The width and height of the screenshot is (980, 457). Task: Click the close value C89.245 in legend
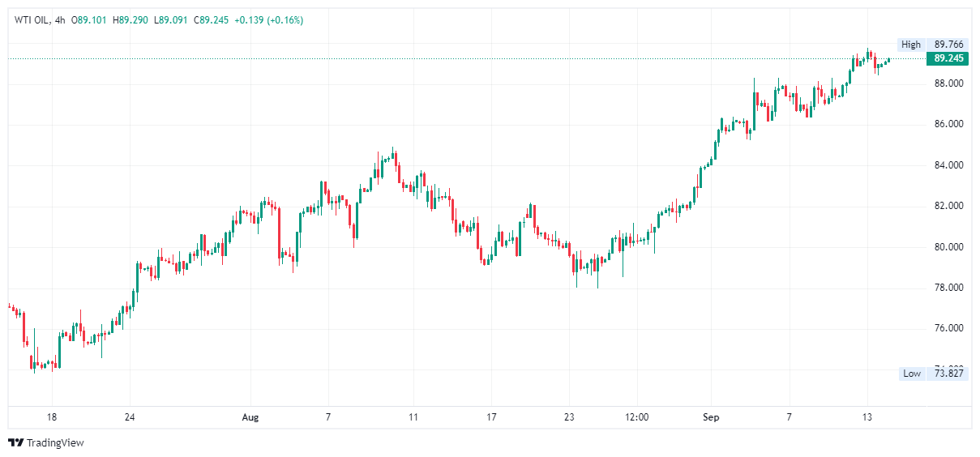[211, 20]
